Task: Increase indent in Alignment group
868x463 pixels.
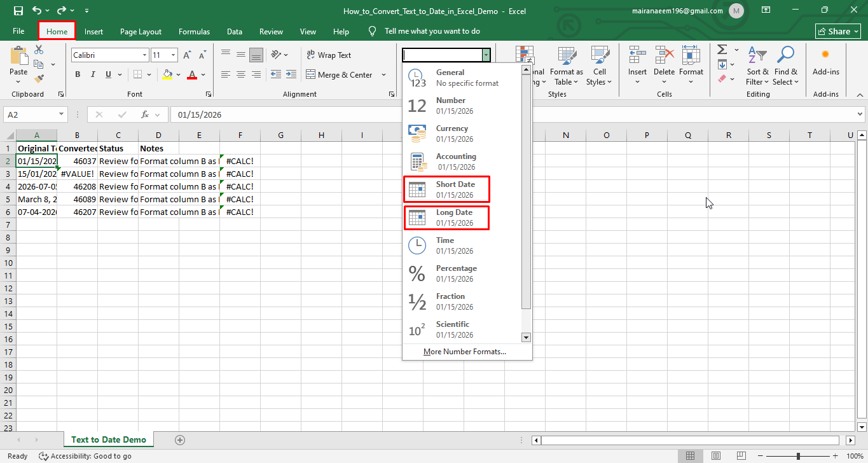Action: click(x=290, y=74)
